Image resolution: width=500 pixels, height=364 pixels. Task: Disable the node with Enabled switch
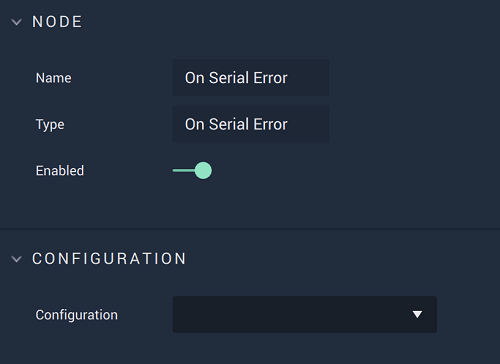point(192,170)
